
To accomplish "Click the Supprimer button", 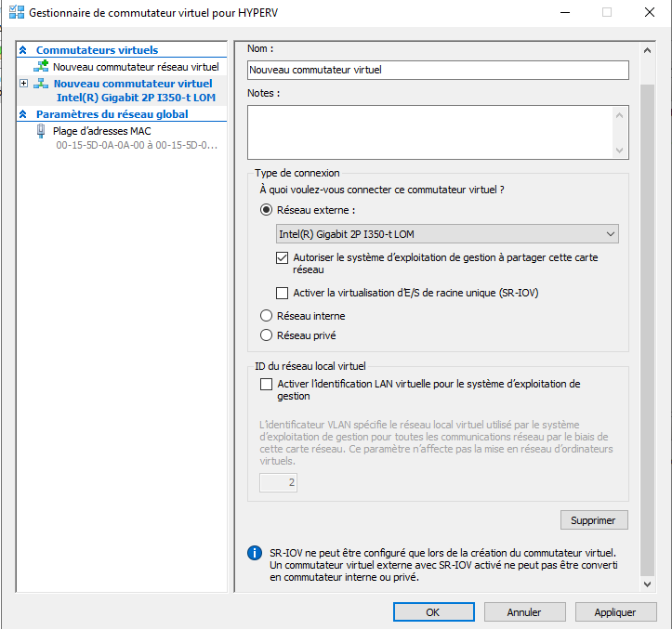I will pos(594,519).
